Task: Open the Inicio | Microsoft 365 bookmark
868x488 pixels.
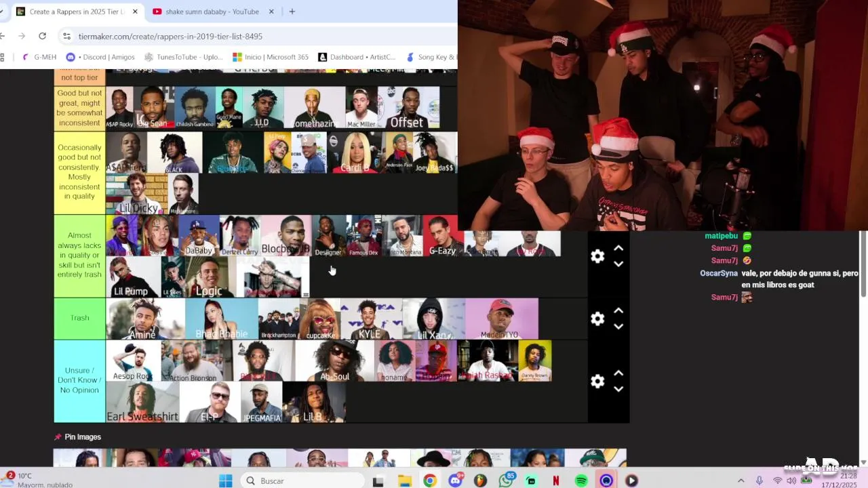Action: (271, 57)
